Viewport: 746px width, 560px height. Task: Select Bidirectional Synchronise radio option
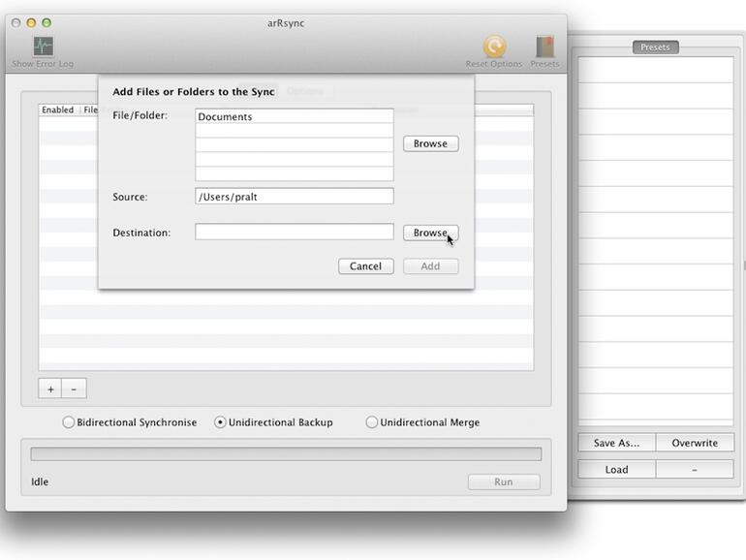(69, 422)
